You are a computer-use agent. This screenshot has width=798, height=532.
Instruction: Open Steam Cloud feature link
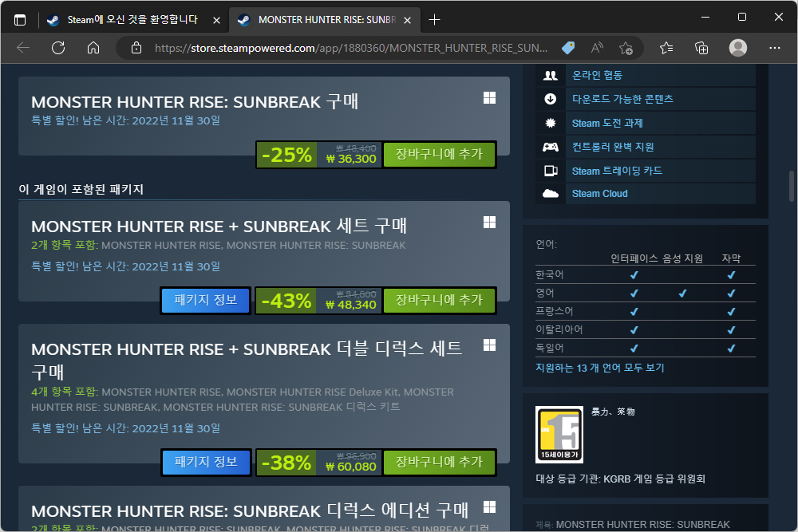tap(599, 194)
